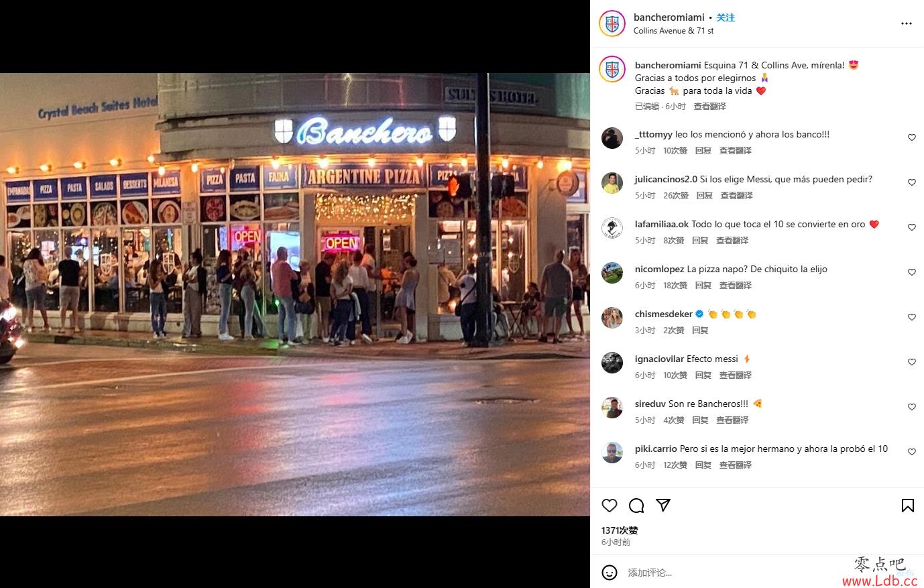Save post with bookmark icon
The width and height of the screenshot is (924, 588).
tap(907, 506)
